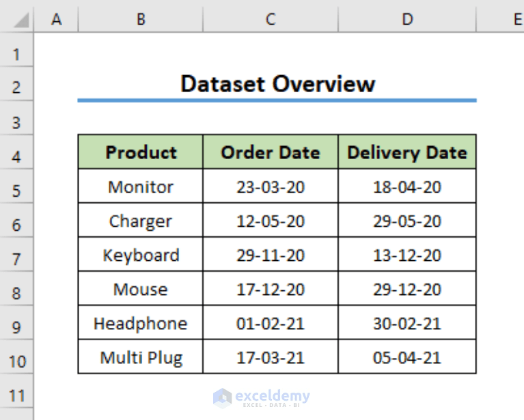Select the Order Date header cell

271,152
